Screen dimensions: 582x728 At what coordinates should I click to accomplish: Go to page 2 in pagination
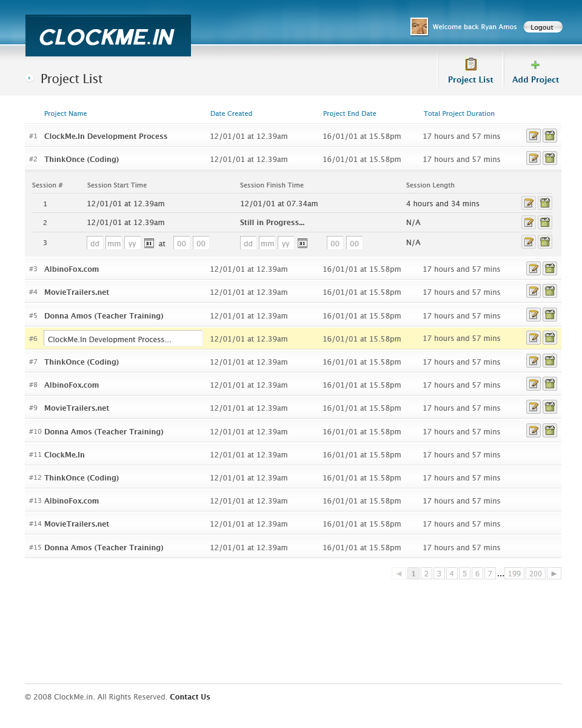point(426,573)
